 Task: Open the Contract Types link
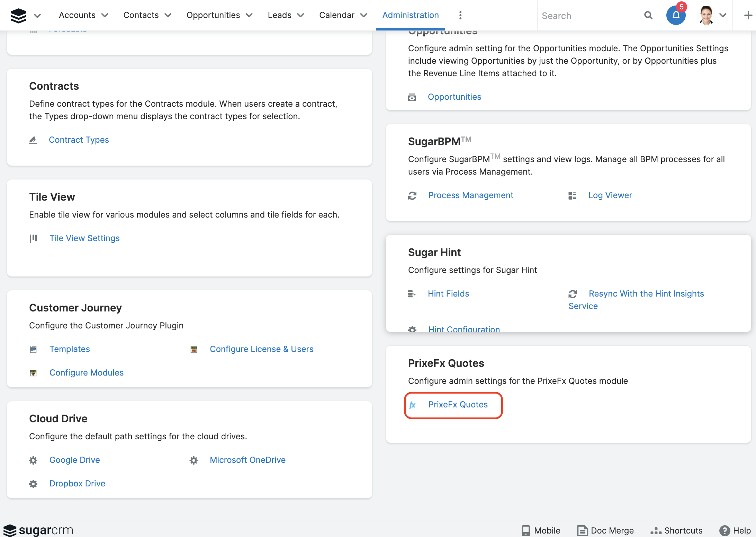[79, 140]
